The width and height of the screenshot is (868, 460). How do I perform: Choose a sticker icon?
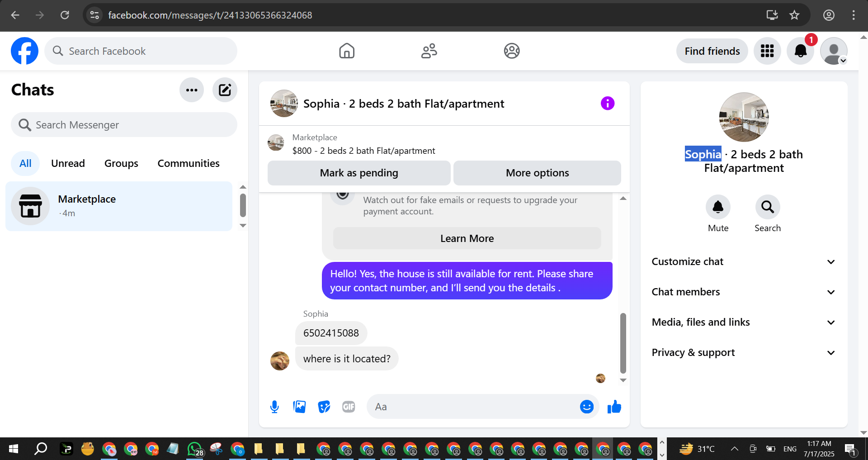[x=324, y=407]
